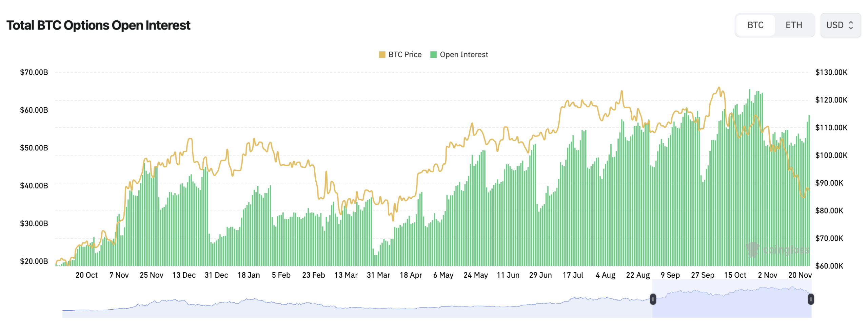
Task: Click the 20 Oct date axis label
Action: click(x=87, y=275)
